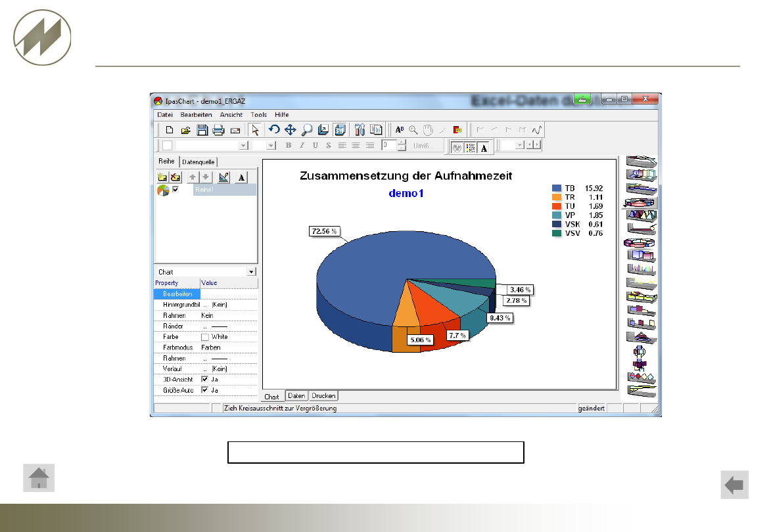Click the New document icon
Image resolution: width=769 pixels, height=532 pixels.
pyautogui.click(x=169, y=130)
